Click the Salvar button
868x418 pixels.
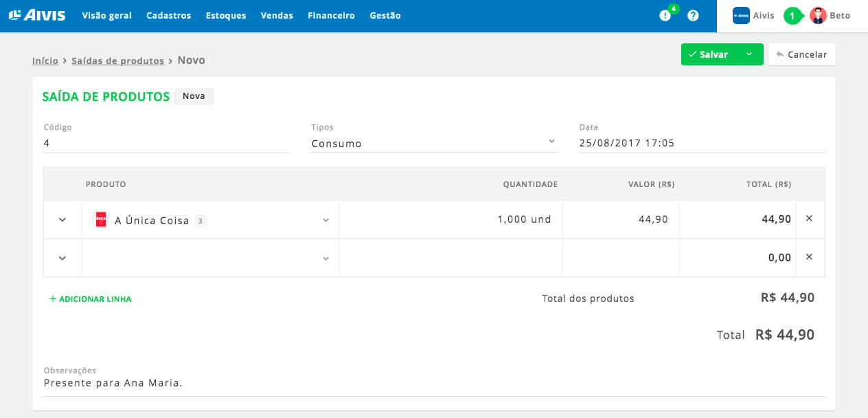pyautogui.click(x=709, y=54)
